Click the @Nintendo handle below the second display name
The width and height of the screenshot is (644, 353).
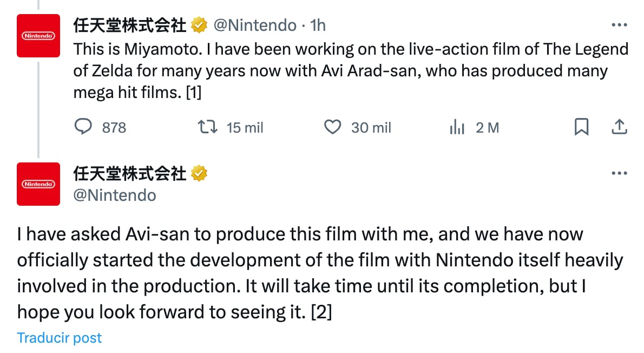pyautogui.click(x=115, y=197)
